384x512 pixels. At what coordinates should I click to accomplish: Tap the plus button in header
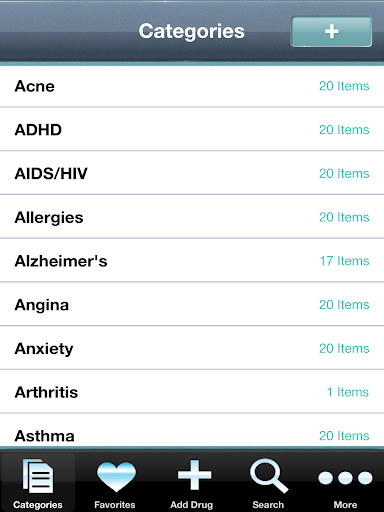[x=331, y=32]
